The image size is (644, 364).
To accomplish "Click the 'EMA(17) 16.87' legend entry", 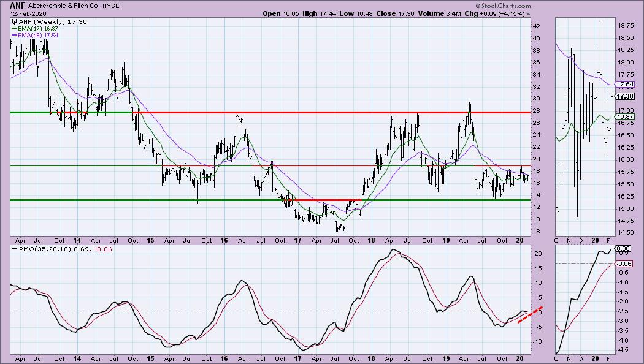I will click(38, 29).
